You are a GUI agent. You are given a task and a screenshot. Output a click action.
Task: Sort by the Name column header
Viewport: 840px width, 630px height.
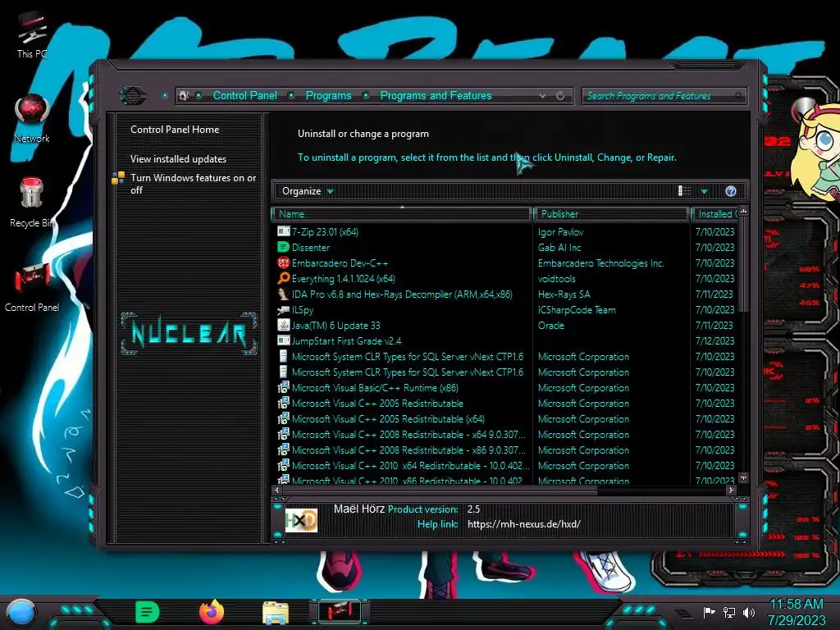(401, 214)
